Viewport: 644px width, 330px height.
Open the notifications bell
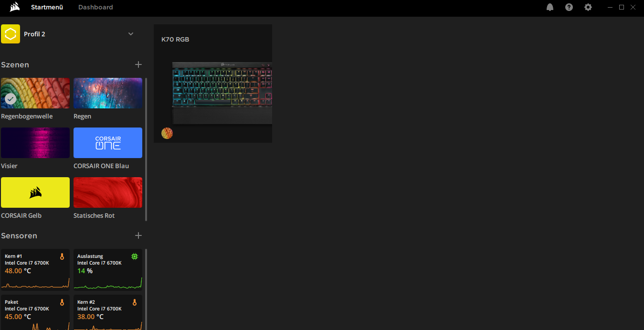tap(550, 7)
